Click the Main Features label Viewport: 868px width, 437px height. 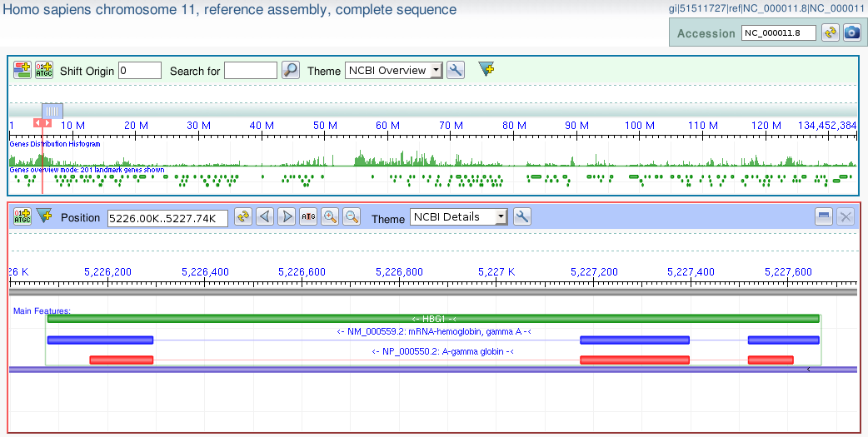[42, 310]
